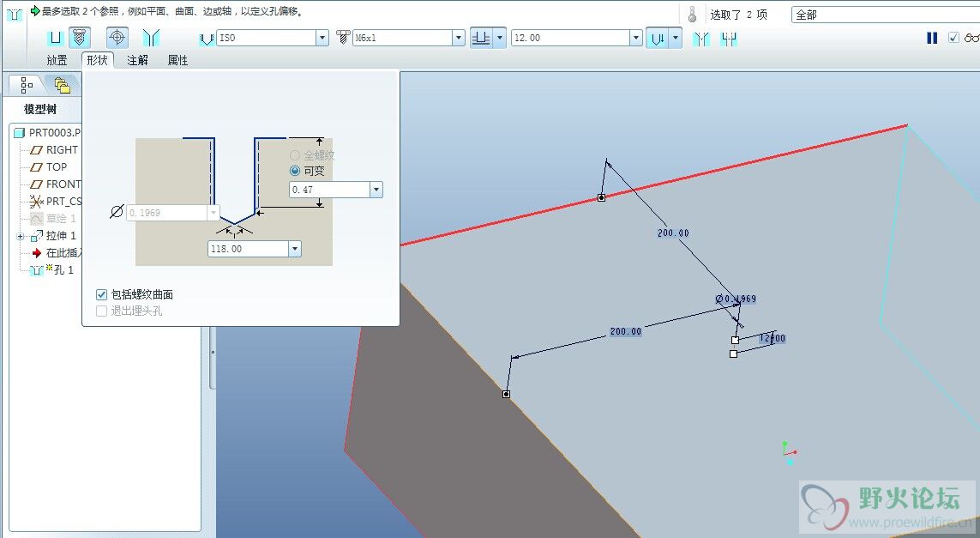Click the upper white depth handle
Screen dimensions: 980x538
[735, 341]
